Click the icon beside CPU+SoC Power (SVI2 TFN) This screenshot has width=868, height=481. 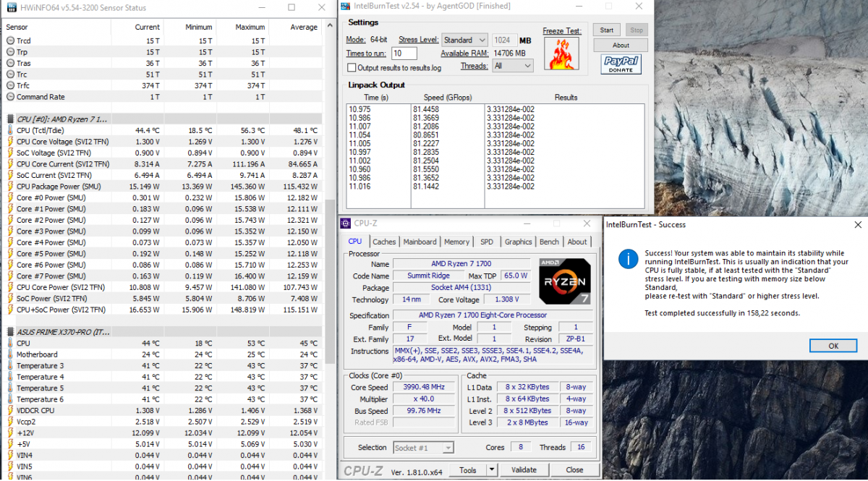[10, 309]
